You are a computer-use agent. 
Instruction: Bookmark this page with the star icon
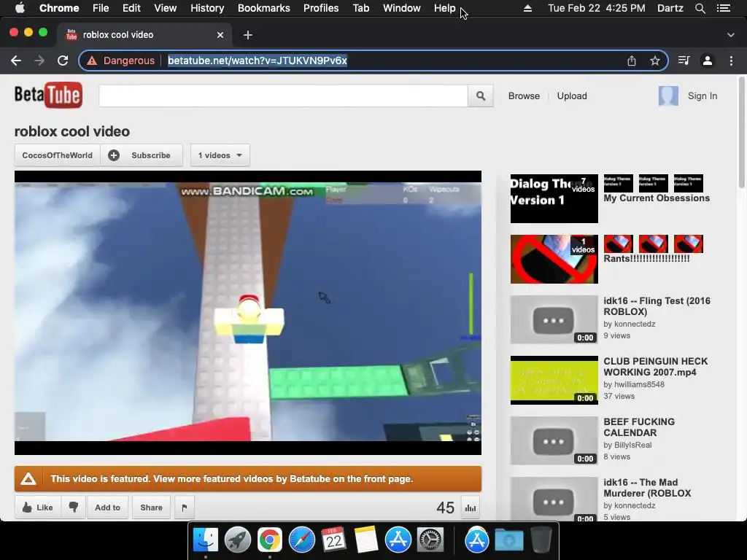(655, 61)
